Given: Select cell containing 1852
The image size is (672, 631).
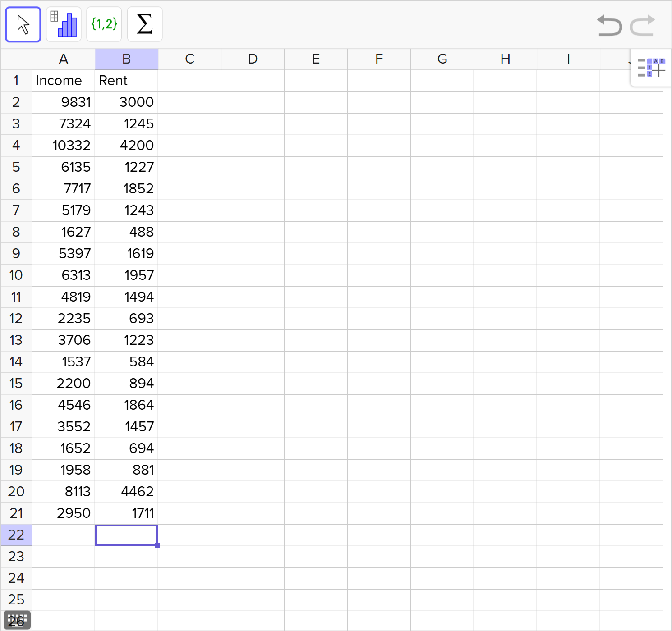Looking at the screenshot, I should 127,189.
